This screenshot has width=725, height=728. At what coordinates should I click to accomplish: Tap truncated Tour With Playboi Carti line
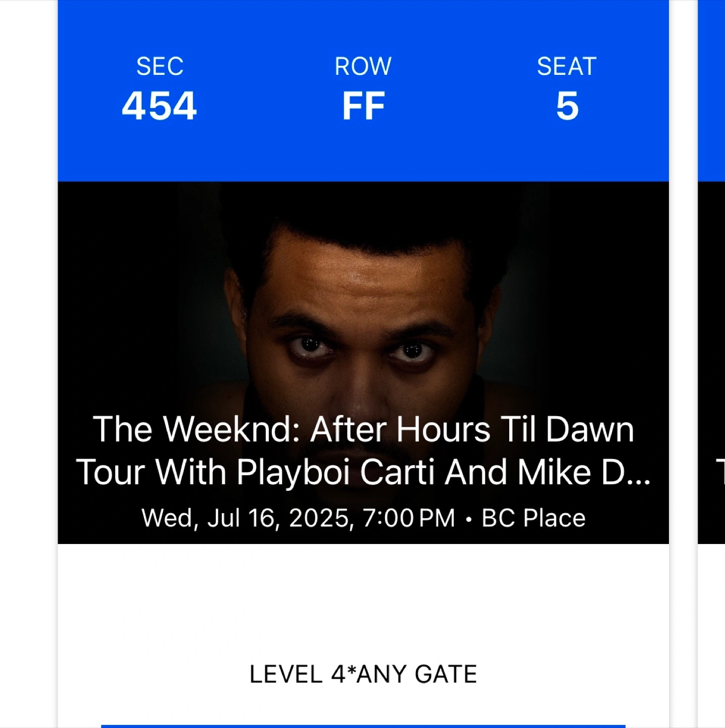(363, 472)
